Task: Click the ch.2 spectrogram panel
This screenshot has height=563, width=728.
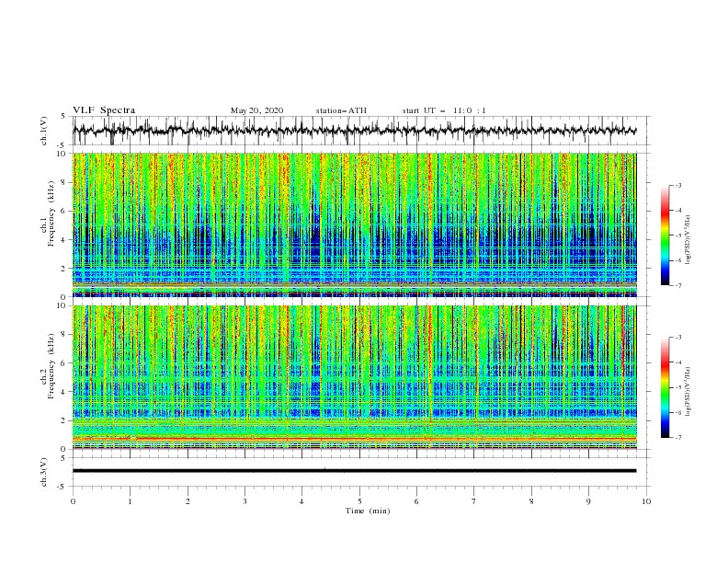Action: pos(354,377)
